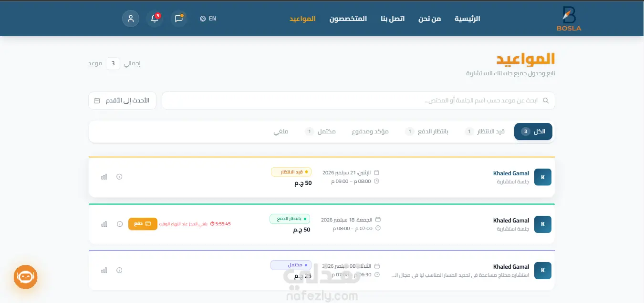Click stats bars icon on pending appointment
This screenshot has height=303, width=644.
point(104,177)
